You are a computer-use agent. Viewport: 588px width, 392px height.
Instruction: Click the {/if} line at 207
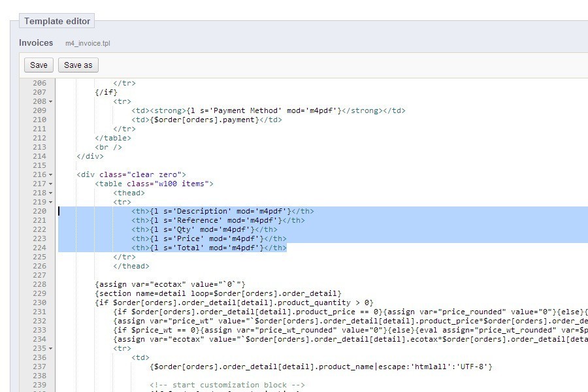(106, 92)
